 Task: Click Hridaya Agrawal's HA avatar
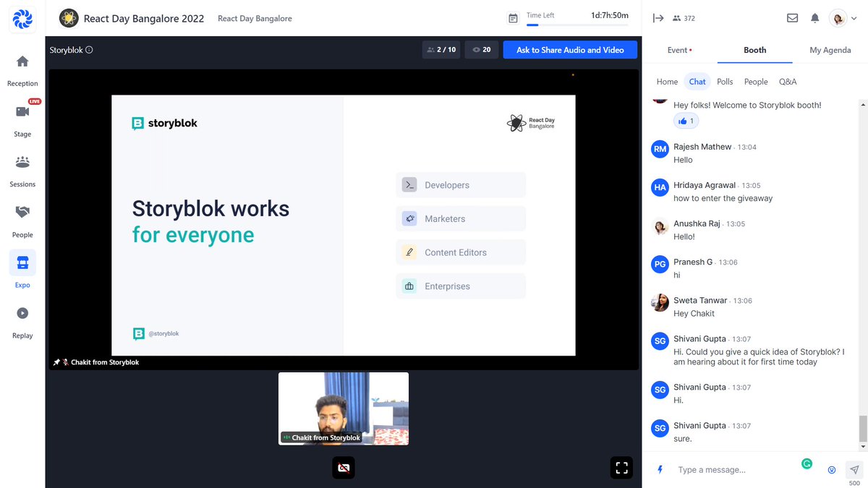[x=660, y=187]
